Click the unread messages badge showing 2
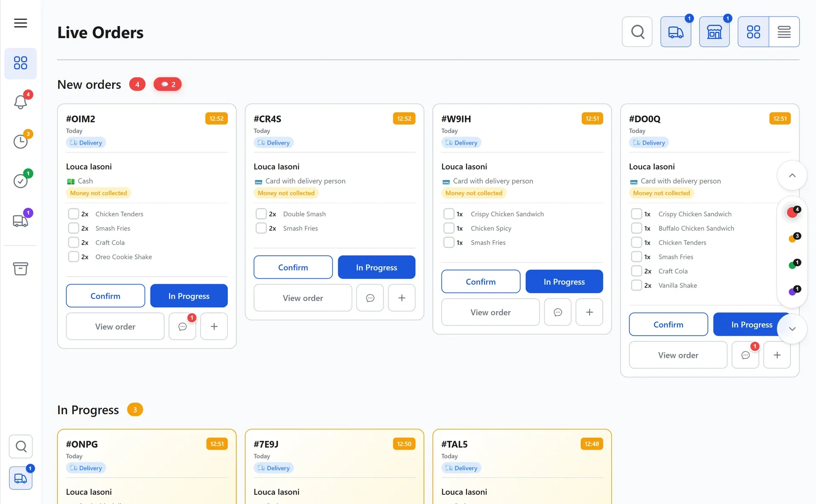Image resolution: width=816 pixels, height=504 pixels. click(168, 84)
